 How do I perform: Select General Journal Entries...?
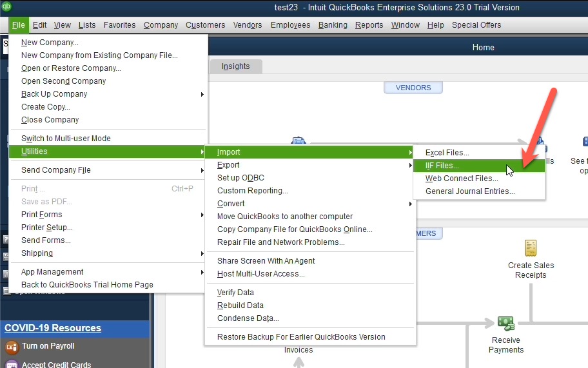(479, 191)
